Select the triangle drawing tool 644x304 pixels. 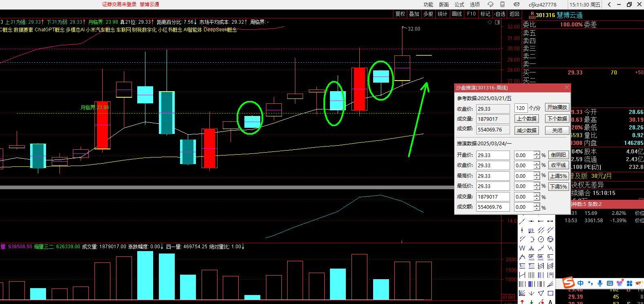(541, 293)
